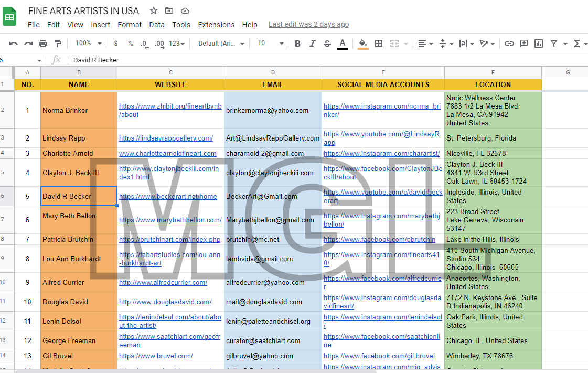The width and height of the screenshot is (588, 373).
Task: Open vertical align dropdown
Action: tap(446, 44)
